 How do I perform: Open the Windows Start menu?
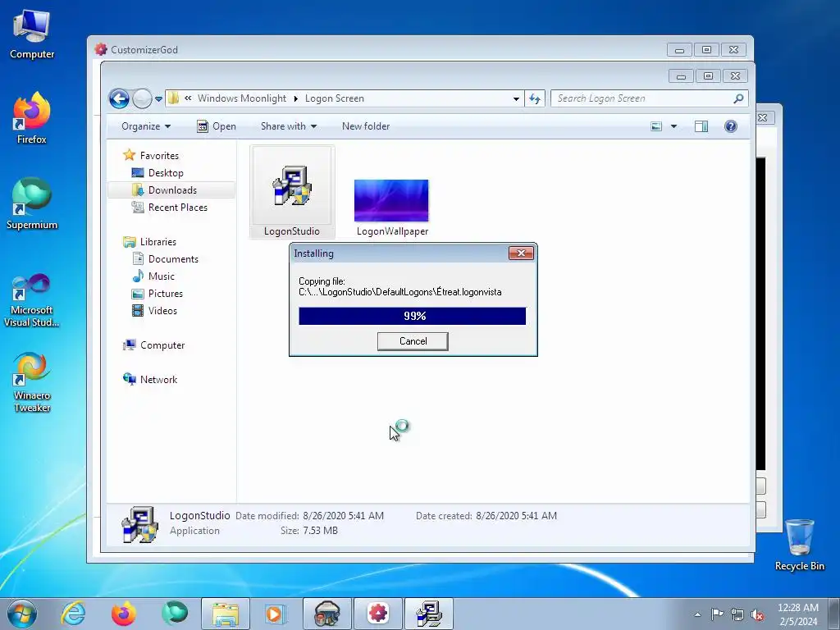(x=22, y=614)
